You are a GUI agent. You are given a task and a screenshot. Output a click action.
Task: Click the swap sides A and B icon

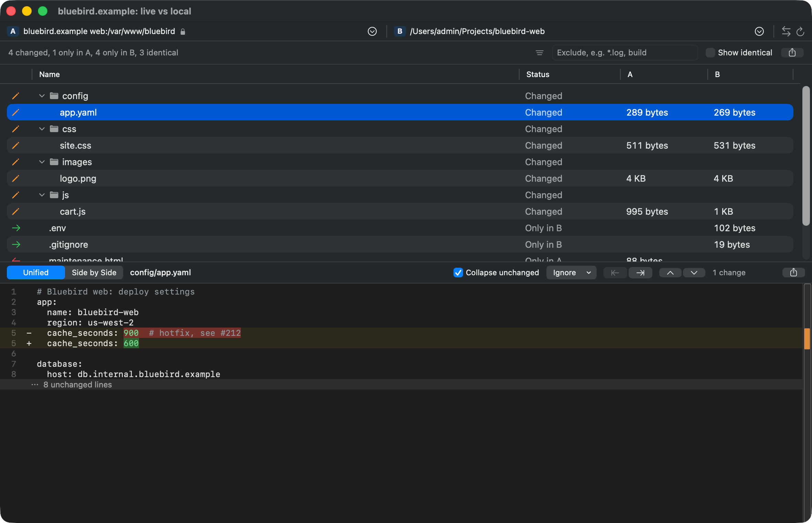786,31
